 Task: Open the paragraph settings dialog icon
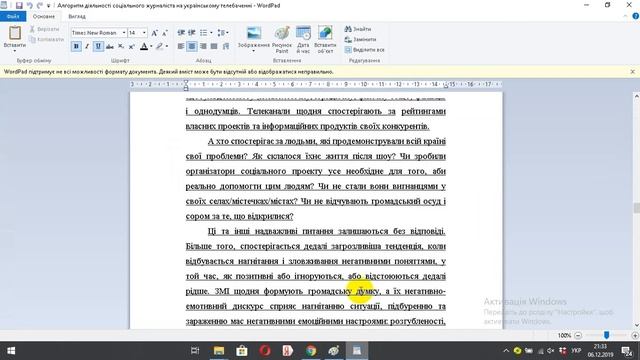tap(226, 47)
